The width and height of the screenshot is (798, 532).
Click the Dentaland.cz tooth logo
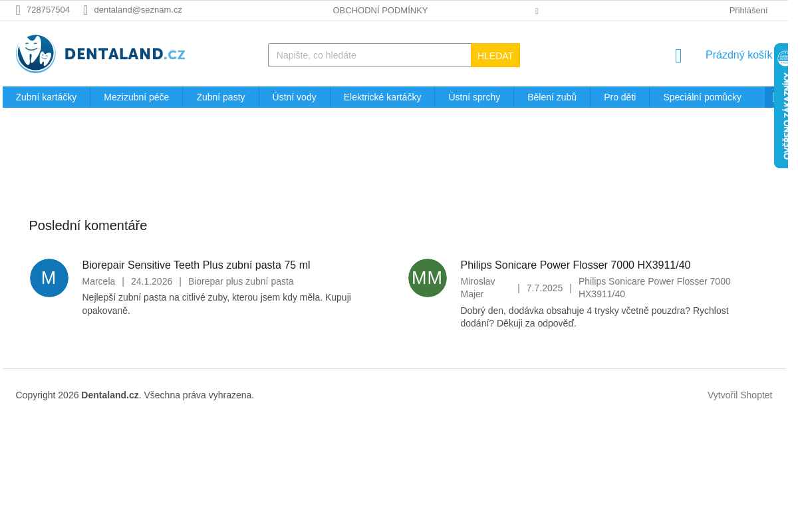100,54
